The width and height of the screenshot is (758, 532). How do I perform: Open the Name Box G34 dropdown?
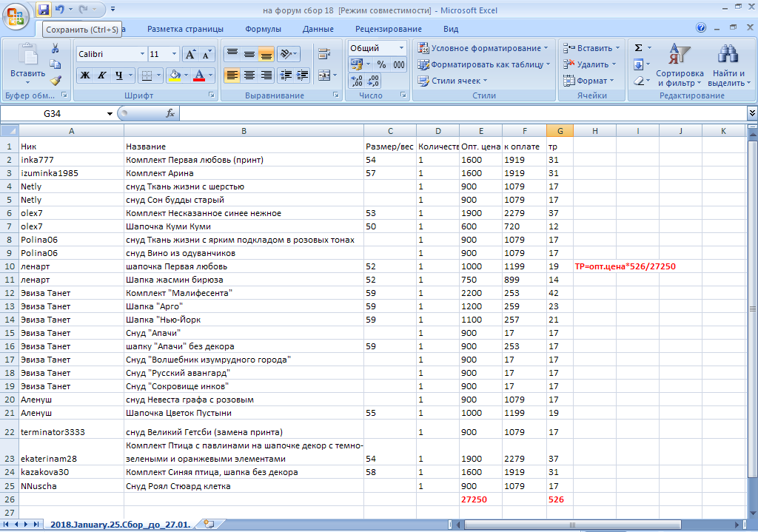(110, 114)
